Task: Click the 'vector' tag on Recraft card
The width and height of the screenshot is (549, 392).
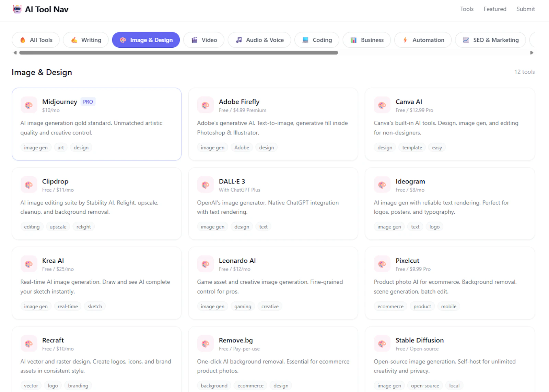Action: (31, 385)
